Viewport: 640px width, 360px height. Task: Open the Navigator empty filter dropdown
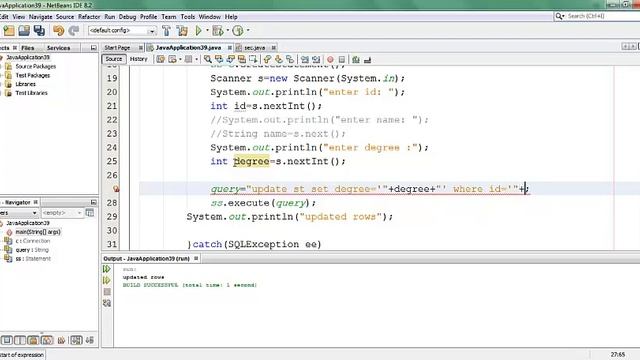tap(62, 213)
